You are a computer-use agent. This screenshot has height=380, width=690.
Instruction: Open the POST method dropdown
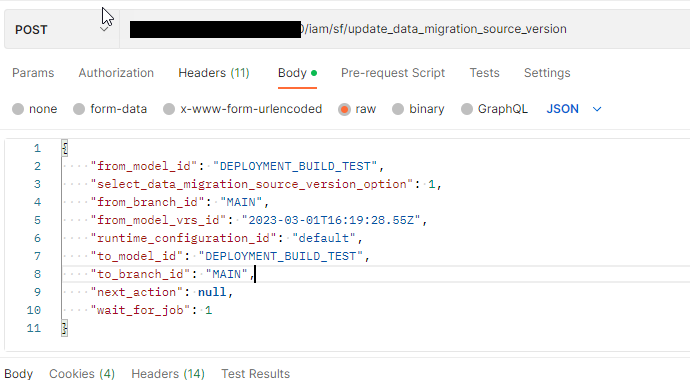(62, 29)
